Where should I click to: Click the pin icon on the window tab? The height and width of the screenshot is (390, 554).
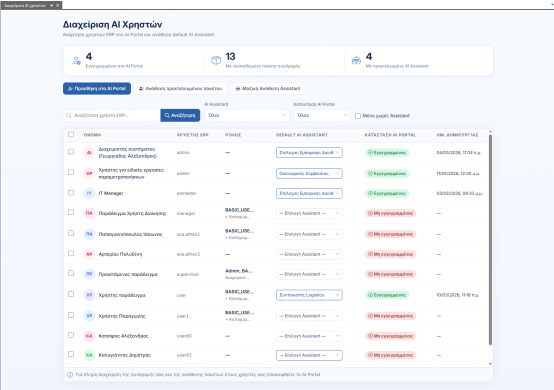coord(52,6)
